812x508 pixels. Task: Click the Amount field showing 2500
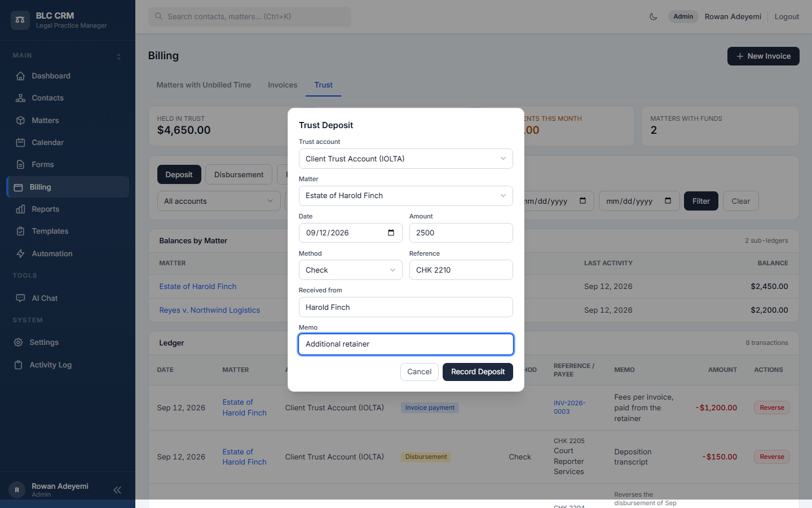(x=461, y=233)
